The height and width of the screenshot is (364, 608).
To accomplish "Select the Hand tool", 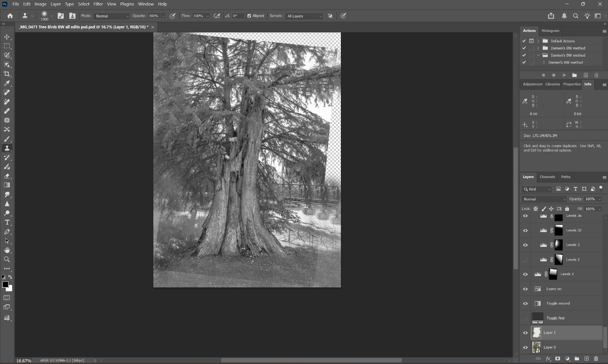I will coord(7,250).
